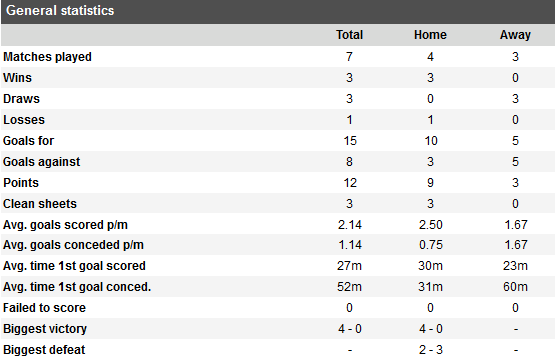The width and height of the screenshot is (555, 362).
Task: Select Avg. goals conceded home value 0.75
Action: click(431, 245)
